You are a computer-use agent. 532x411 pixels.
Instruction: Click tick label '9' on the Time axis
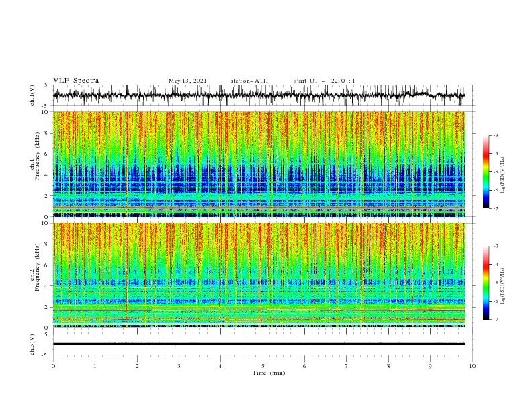[430, 366]
